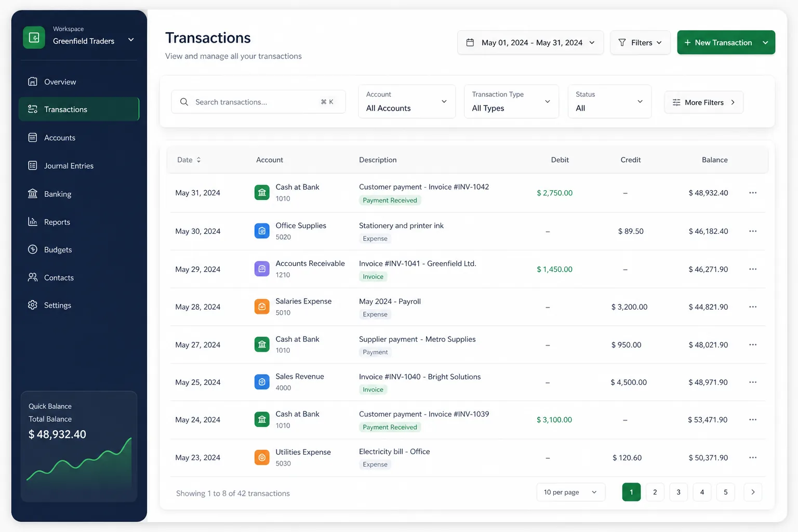
Task: Expand More Filters panel
Action: [704, 102]
